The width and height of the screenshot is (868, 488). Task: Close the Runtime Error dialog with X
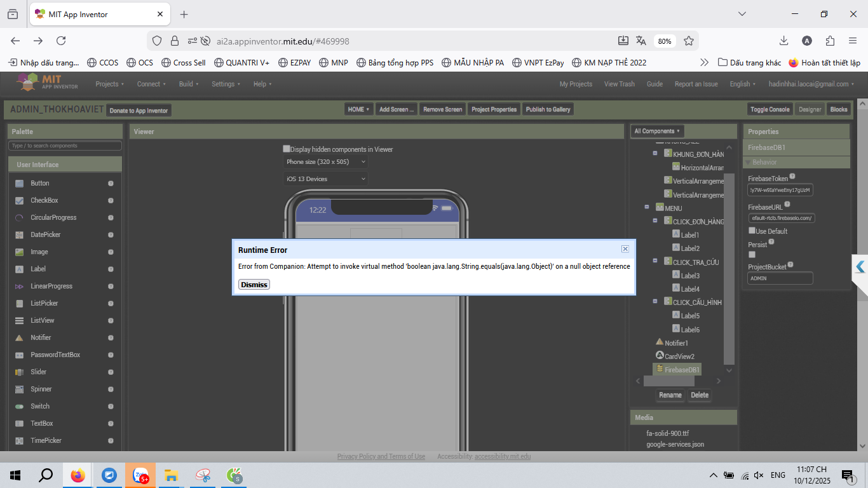625,249
